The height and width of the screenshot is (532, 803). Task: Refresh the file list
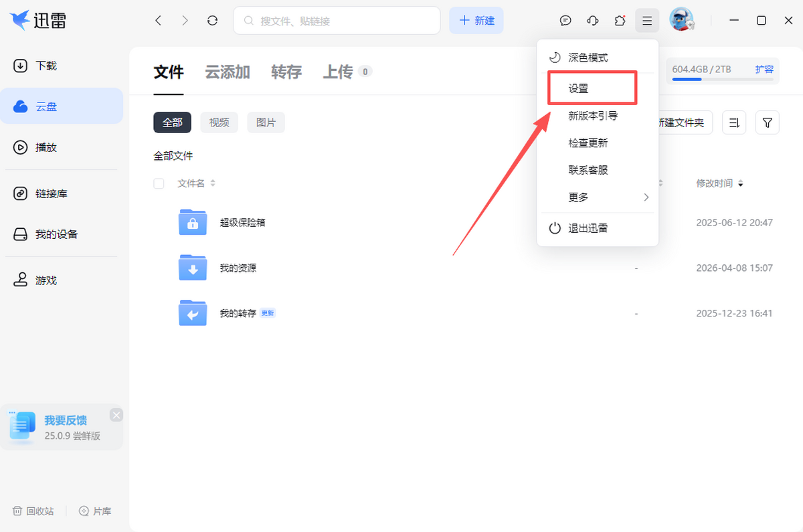(212, 21)
